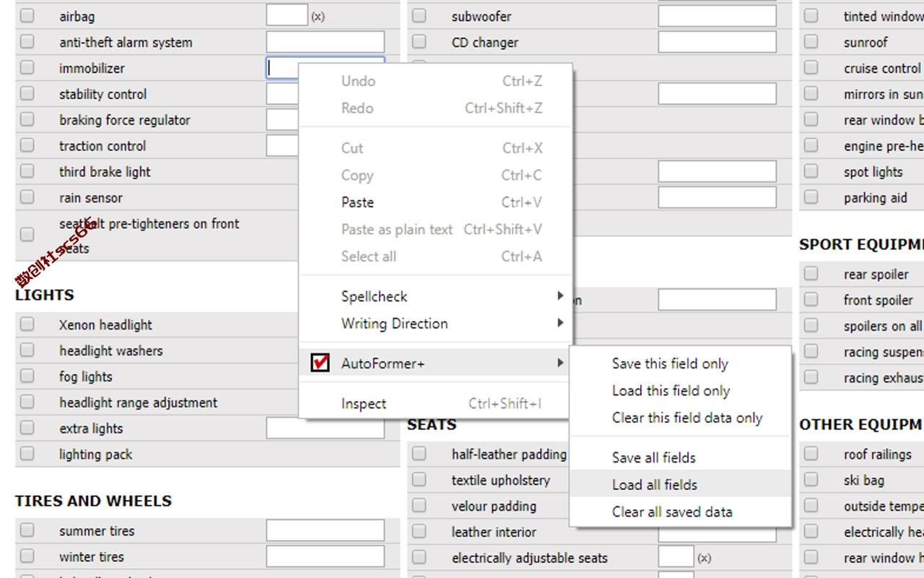Click the AutoFormer+ checkmark icon
Screen dimensions: 924x578
(x=321, y=363)
